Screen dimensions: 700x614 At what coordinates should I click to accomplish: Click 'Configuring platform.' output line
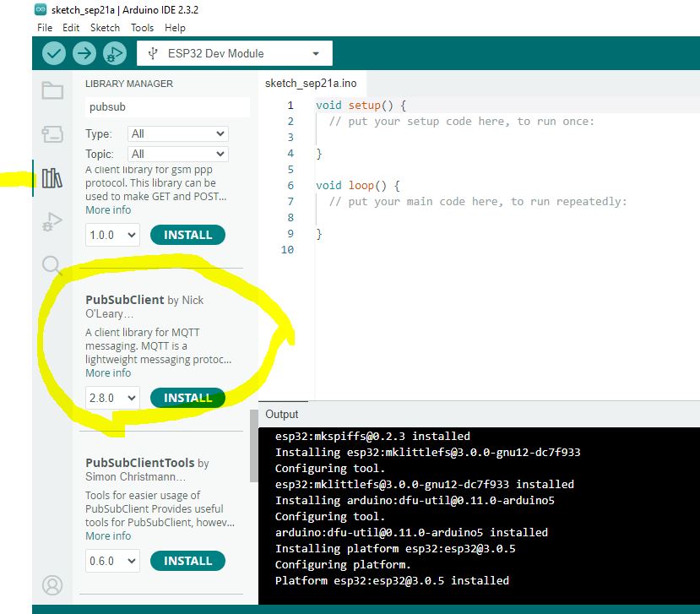pyautogui.click(x=343, y=564)
